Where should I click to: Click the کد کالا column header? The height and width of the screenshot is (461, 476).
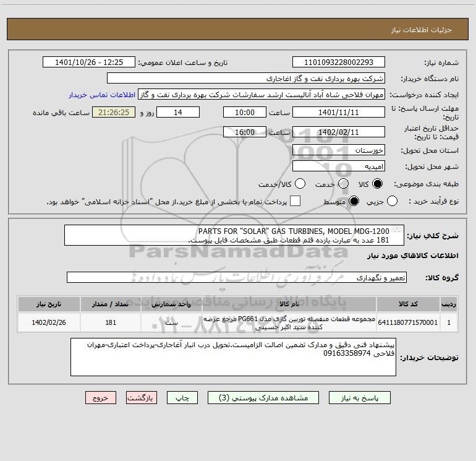tap(408, 304)
